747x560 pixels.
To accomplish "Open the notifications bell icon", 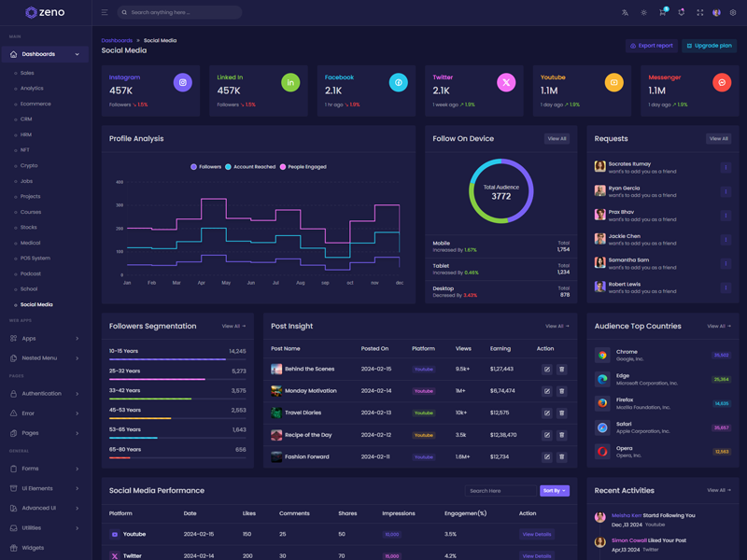I will [681, 12].
